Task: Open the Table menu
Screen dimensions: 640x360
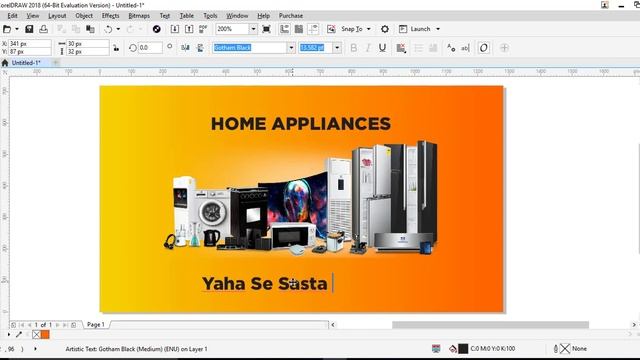Action: pyautogui.click(x=187, y=16)
